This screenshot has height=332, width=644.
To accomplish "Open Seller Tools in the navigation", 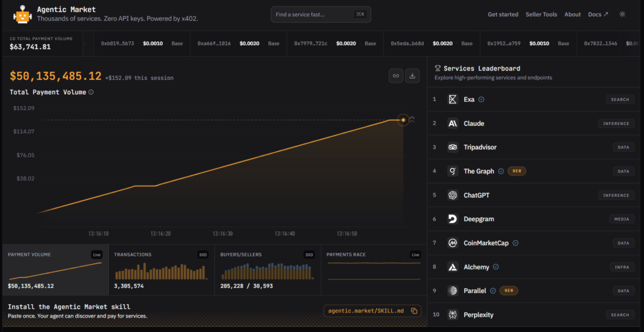I will tap(541, 14).
